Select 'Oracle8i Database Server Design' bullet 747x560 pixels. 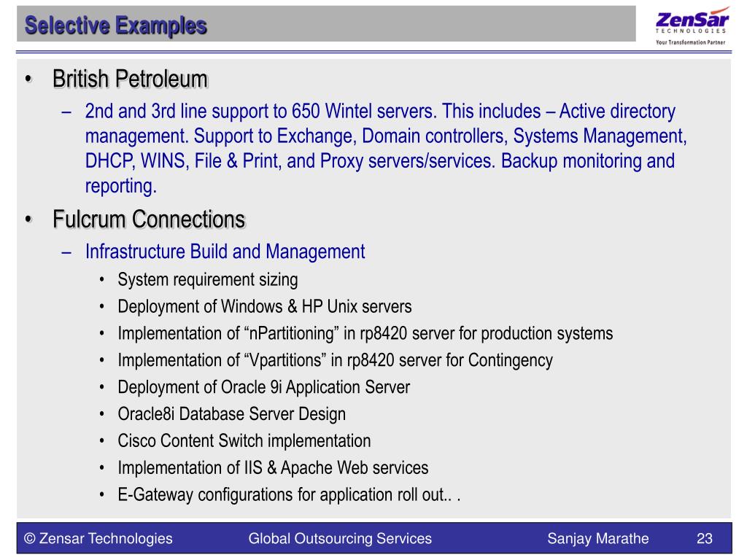(x=231, y=414)
